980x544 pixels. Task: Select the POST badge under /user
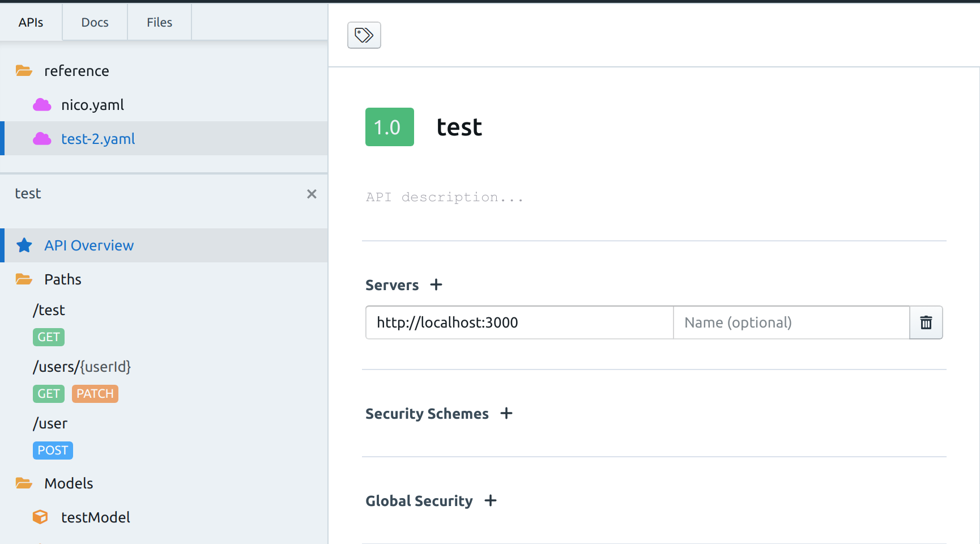pos(53,450)
